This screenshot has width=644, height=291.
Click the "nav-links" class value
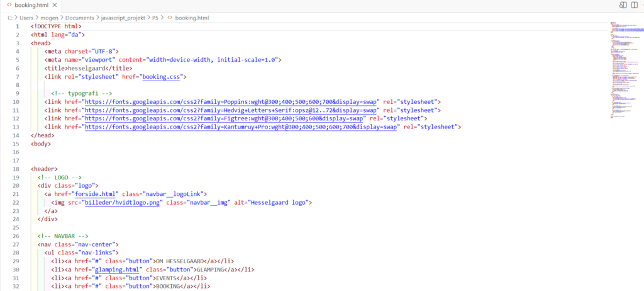(x=96, y=253)
